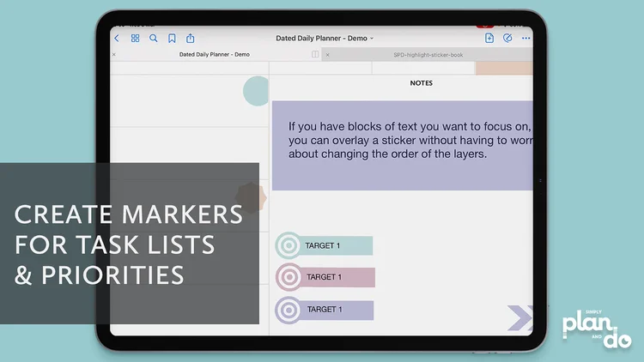Select the purple TARGET 1 sticker

coord(324,310)
